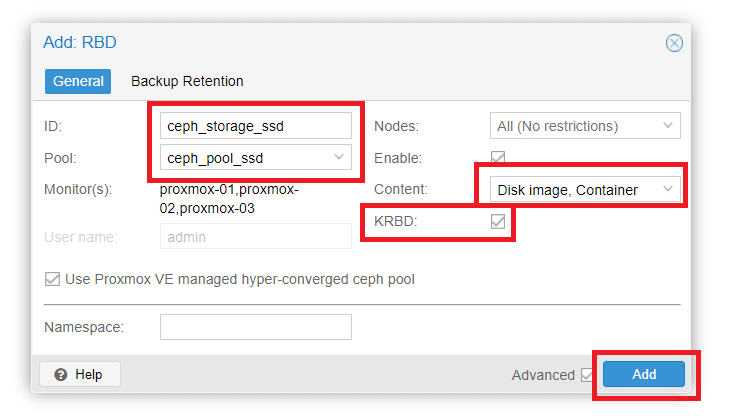Close the Add: RBD dialog

point(674,43)
